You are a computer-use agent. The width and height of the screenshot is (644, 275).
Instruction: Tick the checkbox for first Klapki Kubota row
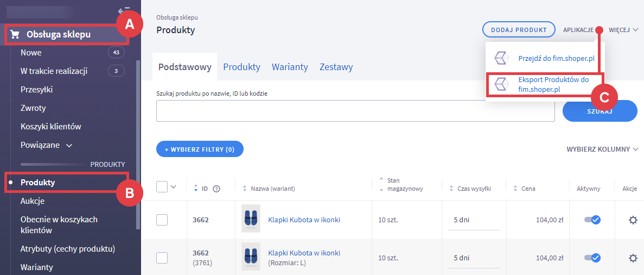point(162,220)
